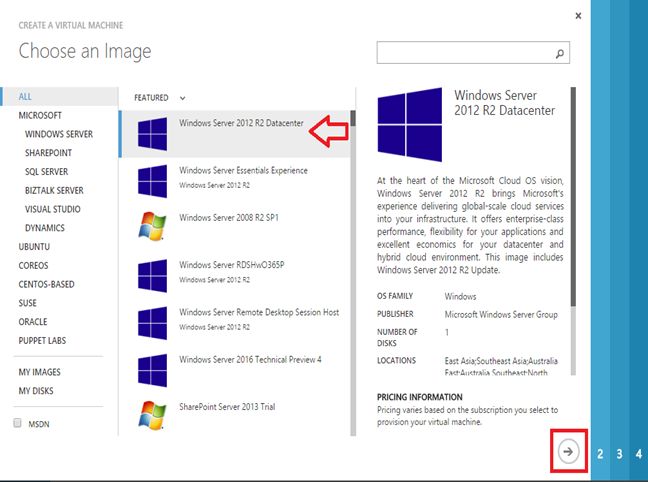Viewport: 648px width, 482px height.
Task: Open MY DISKS section
Action: tap(36, 391)
